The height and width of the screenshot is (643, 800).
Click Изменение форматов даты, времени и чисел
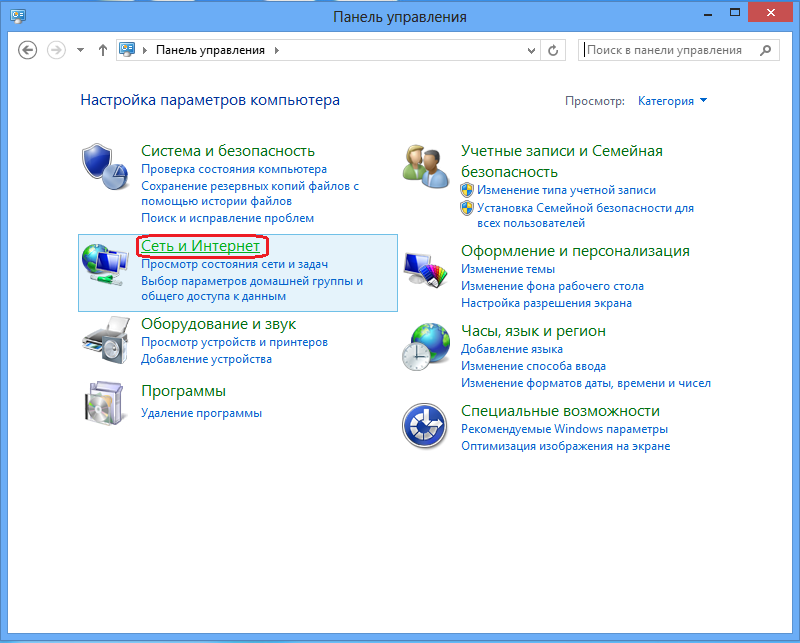pos(586,383)
